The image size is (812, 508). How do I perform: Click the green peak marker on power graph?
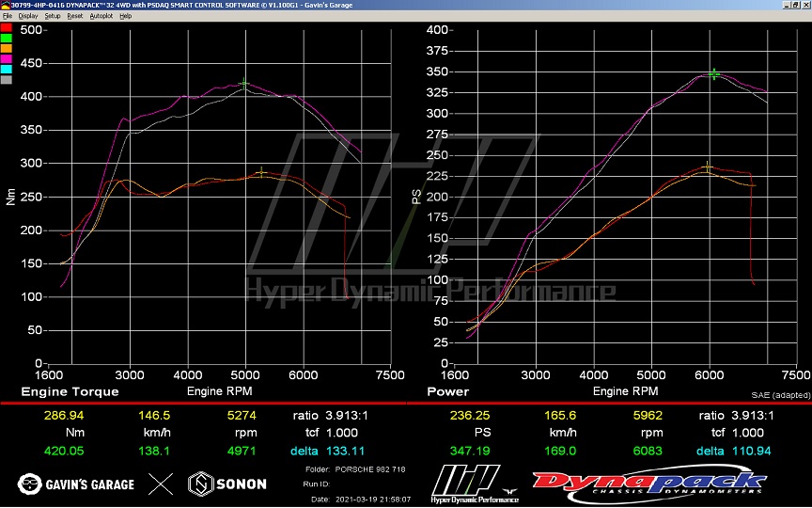point(714,73)
